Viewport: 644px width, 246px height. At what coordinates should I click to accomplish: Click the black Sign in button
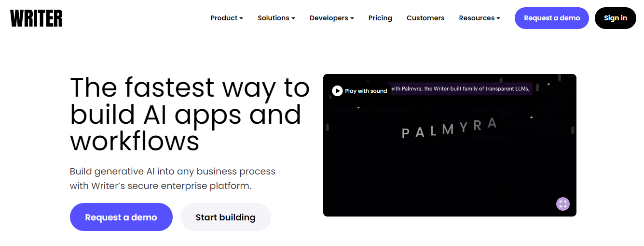[x=615, y=18]
